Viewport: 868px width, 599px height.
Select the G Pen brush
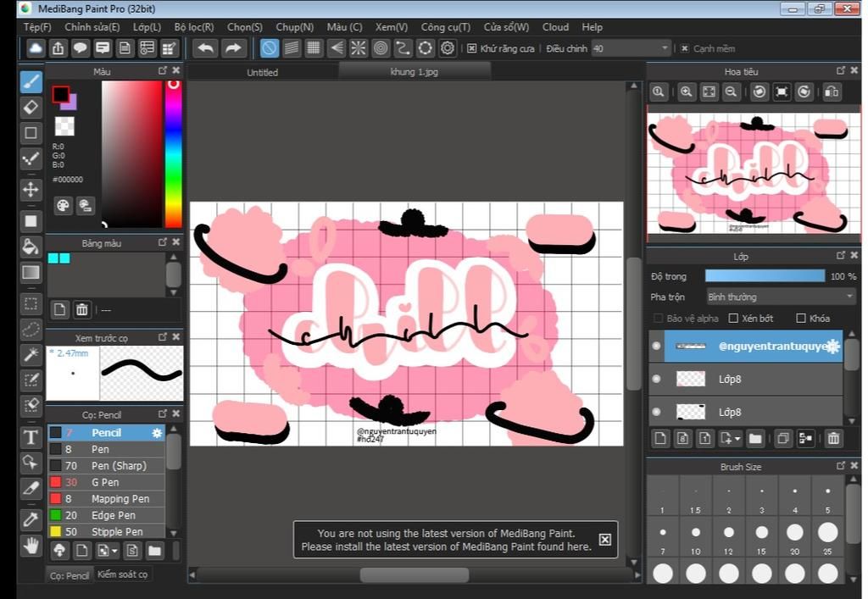pyautogui.click(x=106, y=482)
